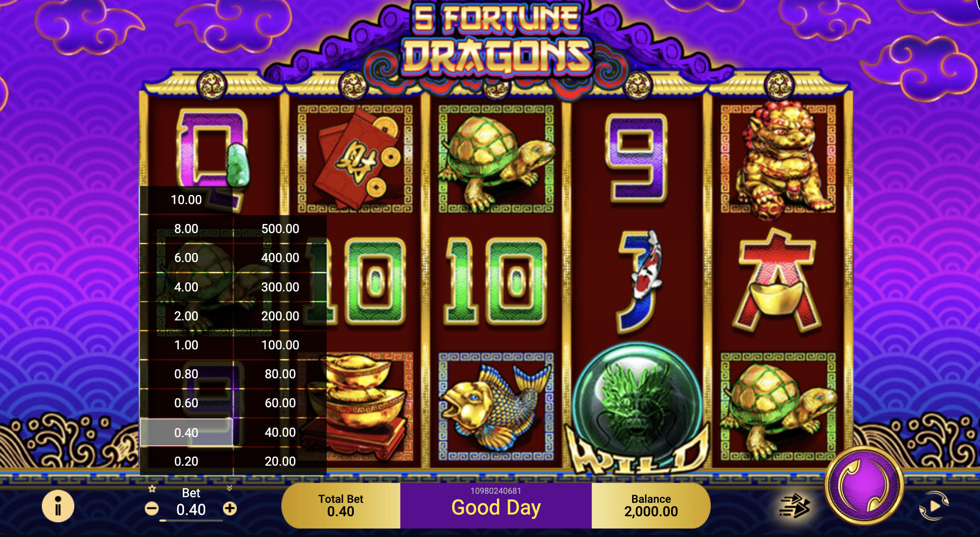
Task: Select the 40.00 bet option
Action: pos(280,432)
